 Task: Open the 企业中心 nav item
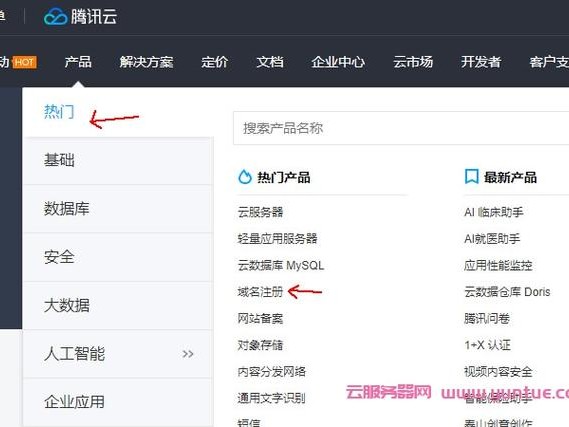tap(338, 62)
